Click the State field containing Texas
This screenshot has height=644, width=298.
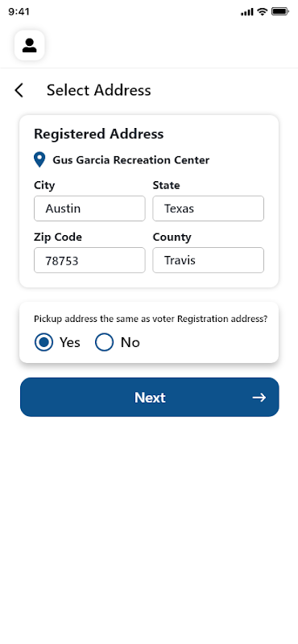209,208
